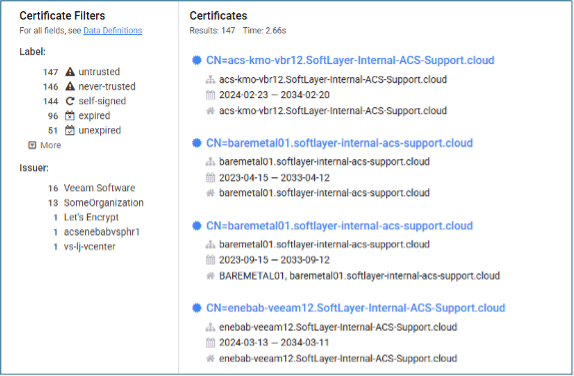Screen dimensions: 574x376
Task: Filter by the expired label
Action: point(94,116)
